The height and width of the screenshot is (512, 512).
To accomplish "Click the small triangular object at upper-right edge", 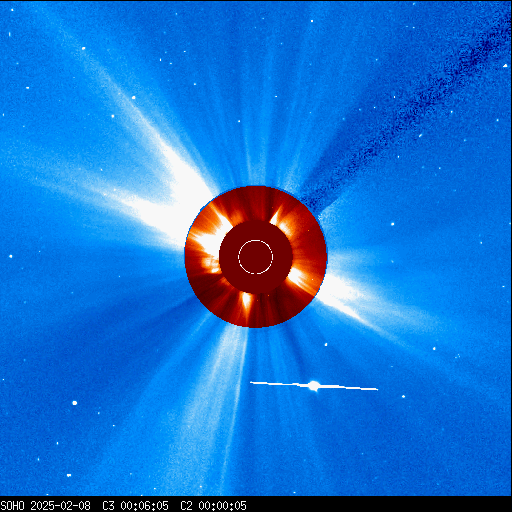I will [x=505, y=66].
